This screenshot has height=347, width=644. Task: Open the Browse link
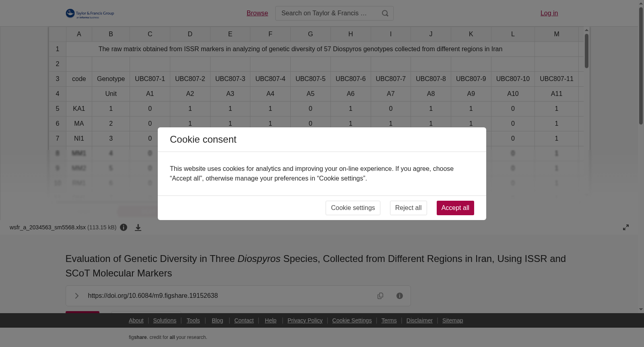point(257,13)
